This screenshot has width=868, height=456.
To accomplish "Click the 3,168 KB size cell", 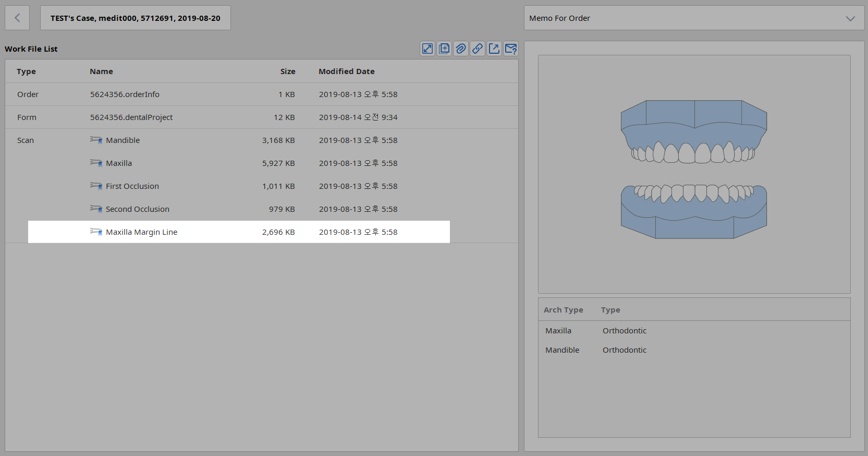I will coord(278,140).
